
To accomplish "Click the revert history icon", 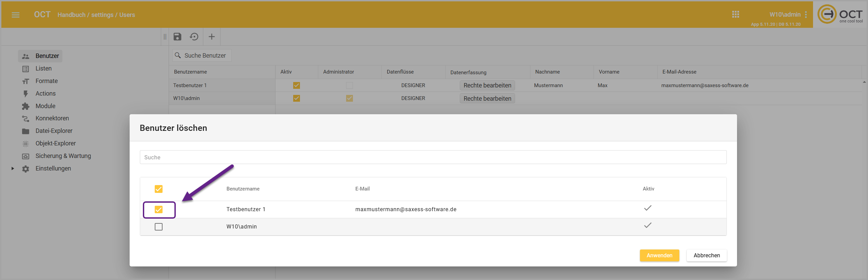I will click(194, 37).
